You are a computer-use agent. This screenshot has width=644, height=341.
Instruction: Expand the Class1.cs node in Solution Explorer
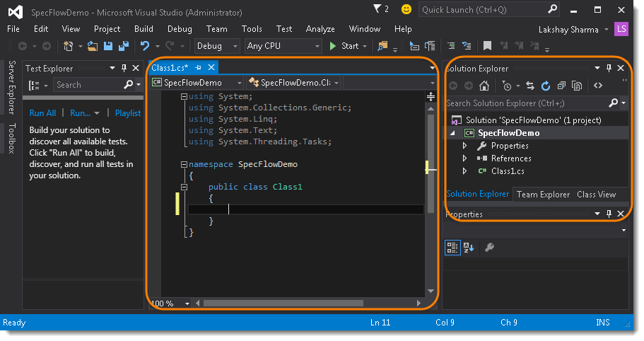pyautogui.click(x=464, y=171)
